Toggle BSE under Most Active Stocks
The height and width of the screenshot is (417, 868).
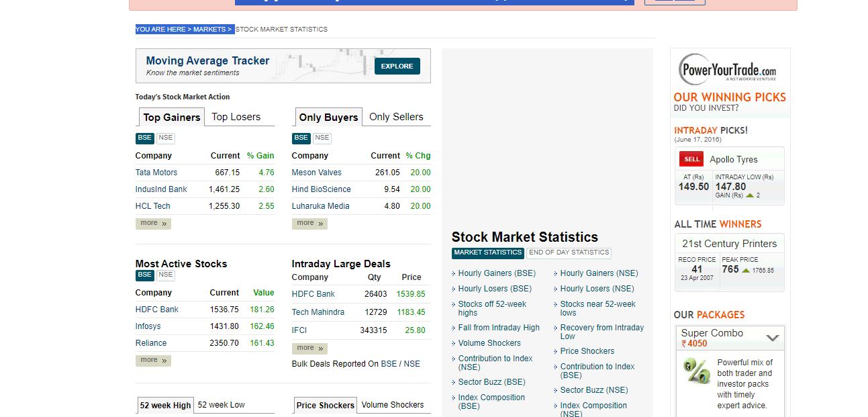(x=144, y=275)
